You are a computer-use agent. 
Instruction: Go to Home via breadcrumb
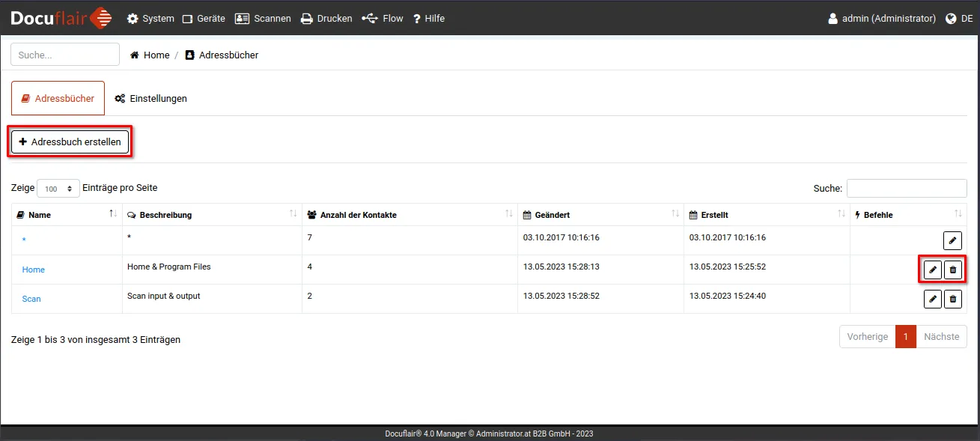click(150, 55)
